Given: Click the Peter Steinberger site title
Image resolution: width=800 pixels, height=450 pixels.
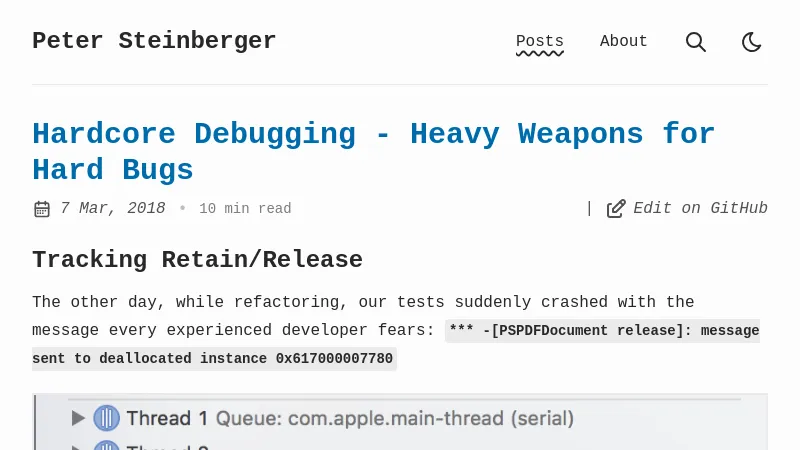Looking at the screenshot, I should pyautogui.click(x=154, y=41).
